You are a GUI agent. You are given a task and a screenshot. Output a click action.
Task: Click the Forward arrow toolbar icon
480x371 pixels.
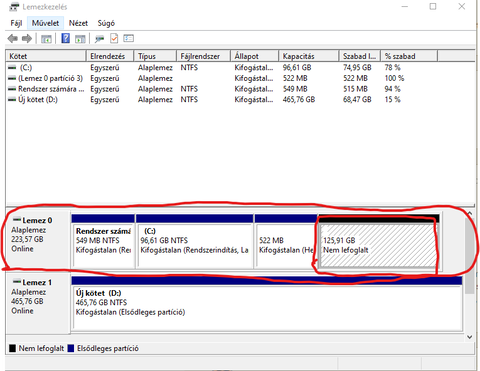[x=27, y=39]
